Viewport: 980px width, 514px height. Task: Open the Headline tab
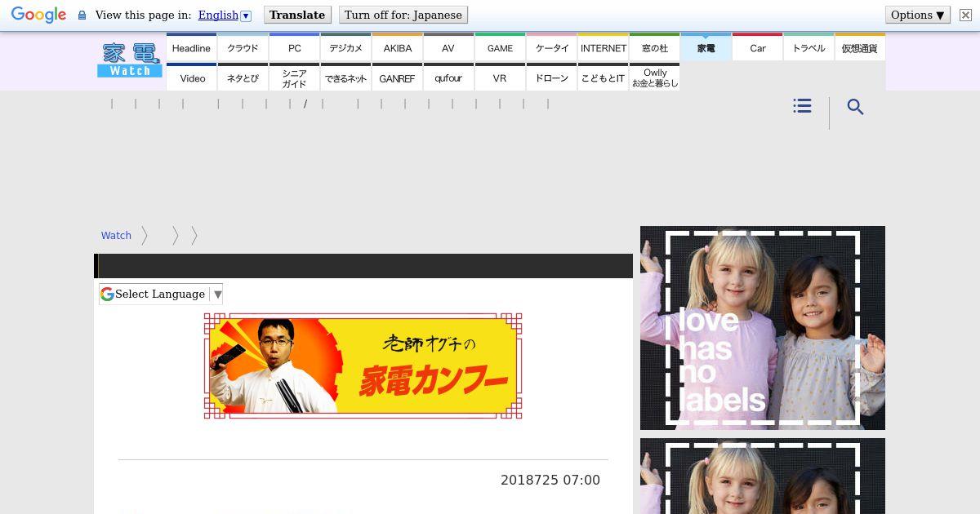(191, 47)
